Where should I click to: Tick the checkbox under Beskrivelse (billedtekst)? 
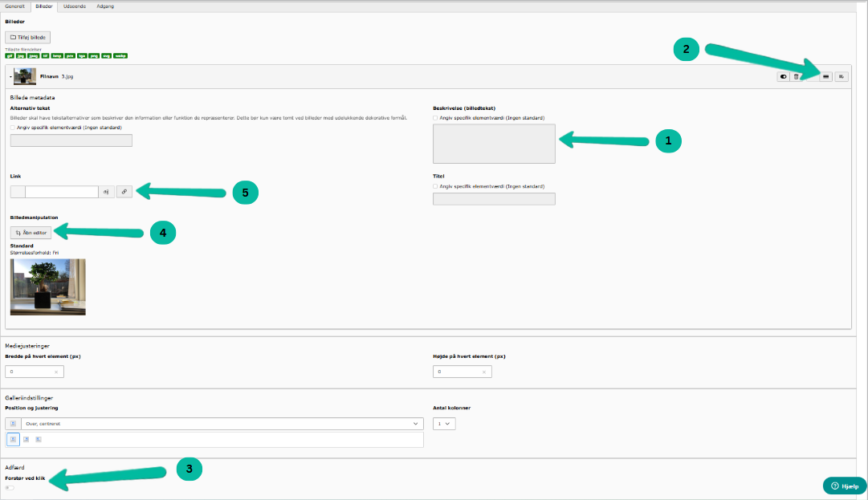(435, 118)
